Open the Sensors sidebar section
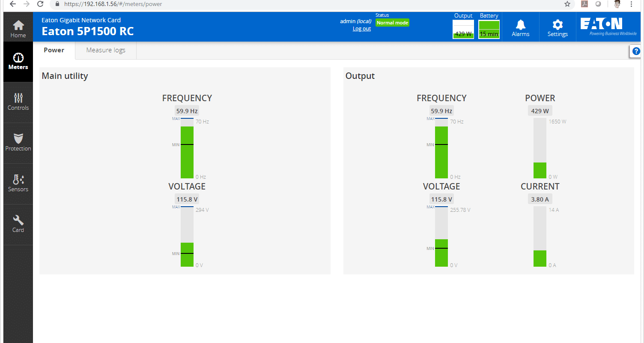This screenshot has height=343, width=644. click(x=18, y=184)
